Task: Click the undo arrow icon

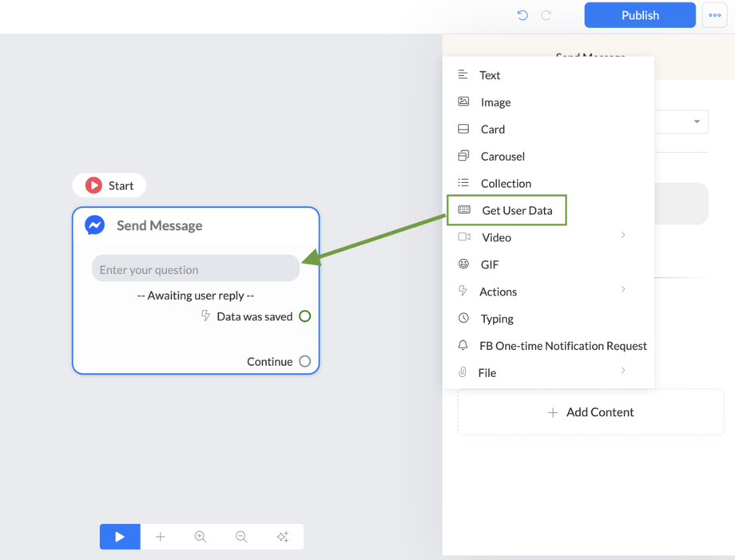Action: tap(522, 15)
